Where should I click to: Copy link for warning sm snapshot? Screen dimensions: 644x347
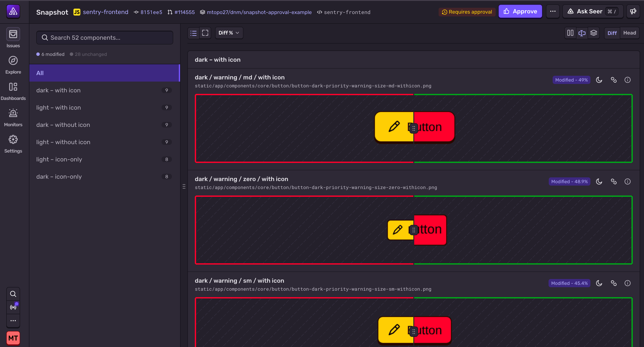[x=614, y=283]
